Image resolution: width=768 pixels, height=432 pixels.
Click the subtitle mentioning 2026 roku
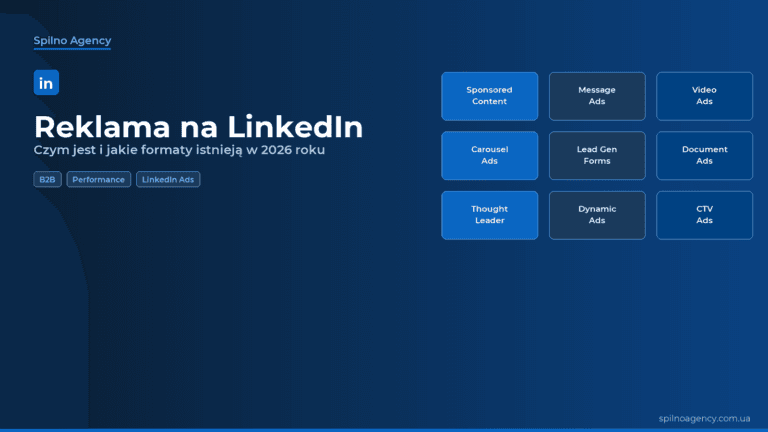tap(179, 150)
